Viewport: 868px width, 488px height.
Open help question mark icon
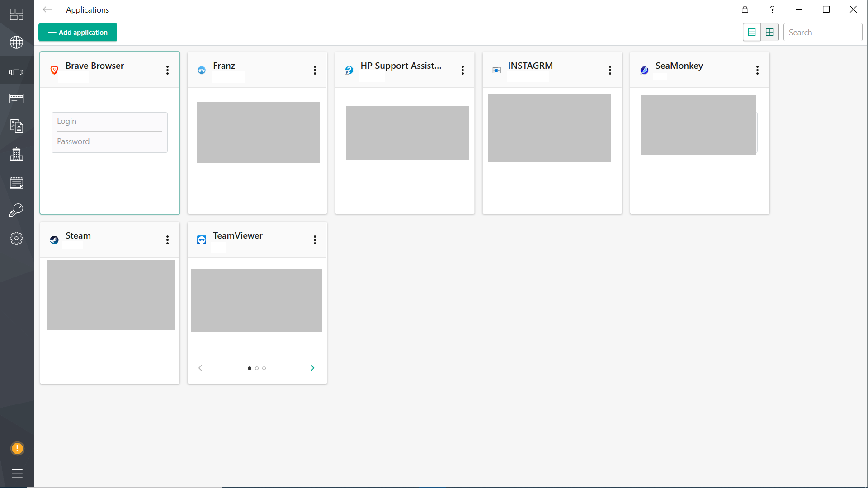[x=772, y=9]
